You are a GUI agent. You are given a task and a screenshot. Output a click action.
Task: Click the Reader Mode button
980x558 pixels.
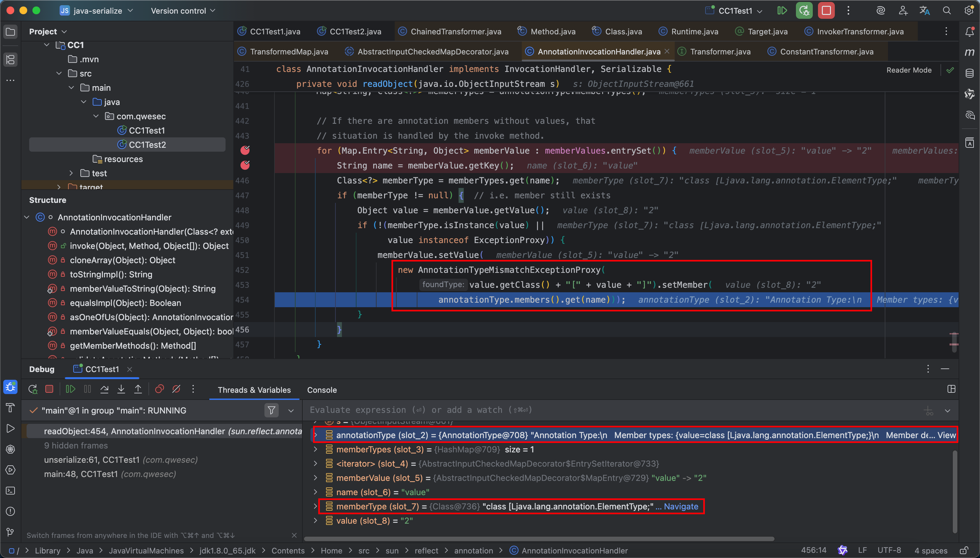click(909, 70)
